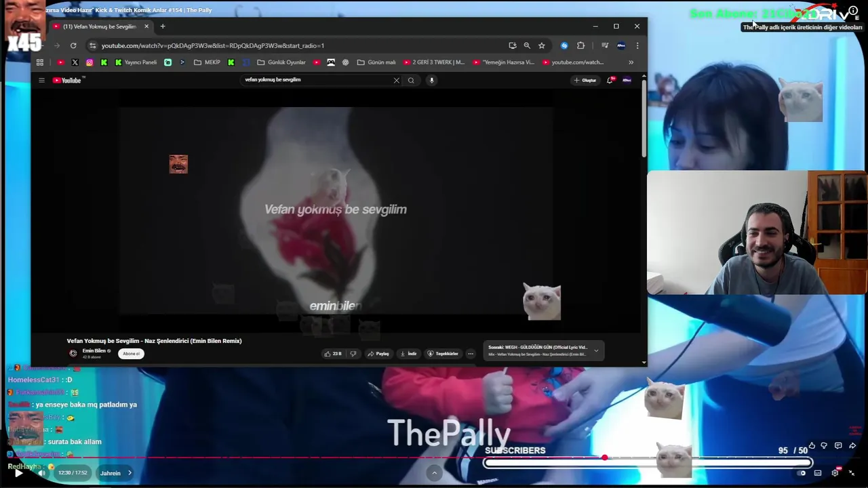Click the Teşekkürler thanks button
The width and height of the screenshot is (868, 488).
pyautogui.click(x=443, y=354)
